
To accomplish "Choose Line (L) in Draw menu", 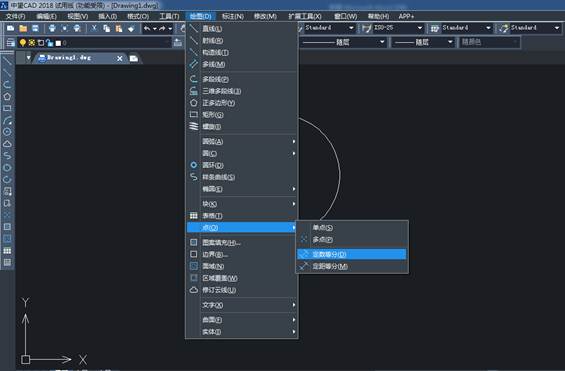I will pos(241,29).
